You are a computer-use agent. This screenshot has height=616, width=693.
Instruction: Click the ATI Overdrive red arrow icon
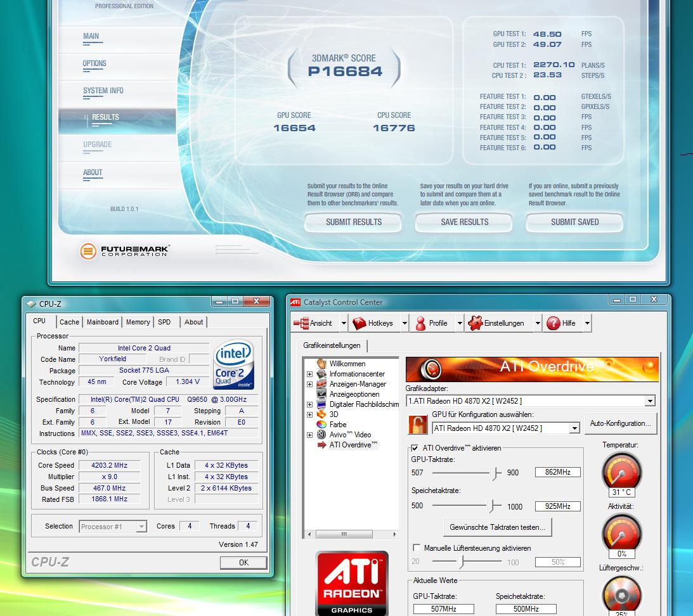[321, 445]
